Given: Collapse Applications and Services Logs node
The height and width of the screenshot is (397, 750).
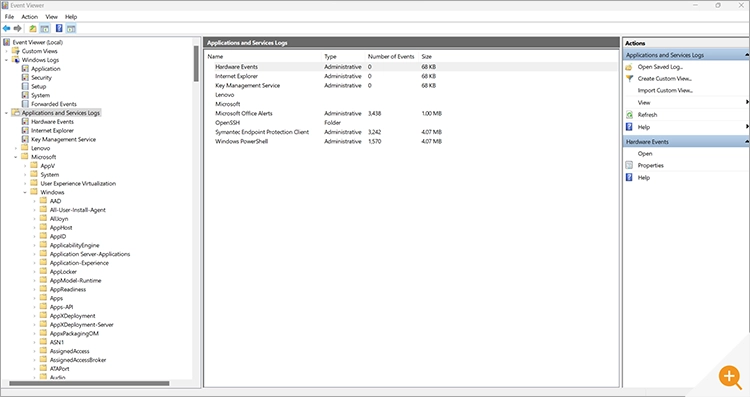Looking at the screenshot, I should coord(6,113).
